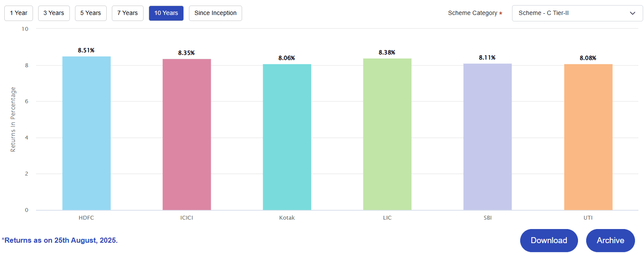This screenshot has width=644, height=253.
Task: Select the 1 Year period tab
Action: [x=18, y=13]
